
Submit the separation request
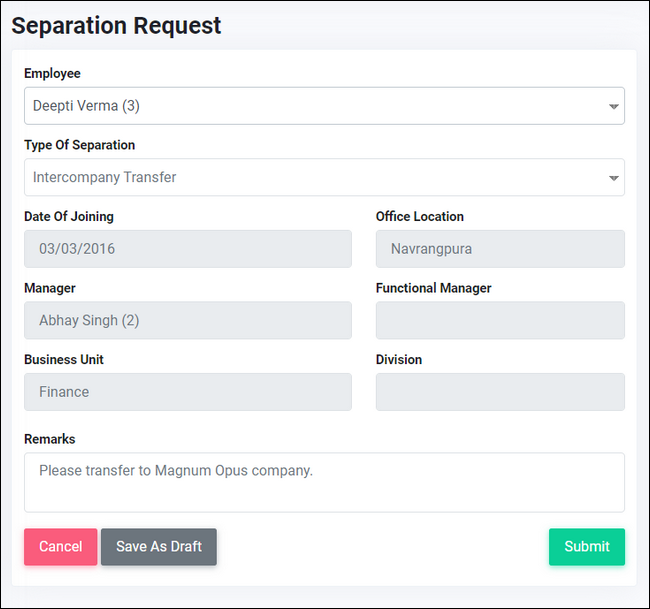pos(587,546)
